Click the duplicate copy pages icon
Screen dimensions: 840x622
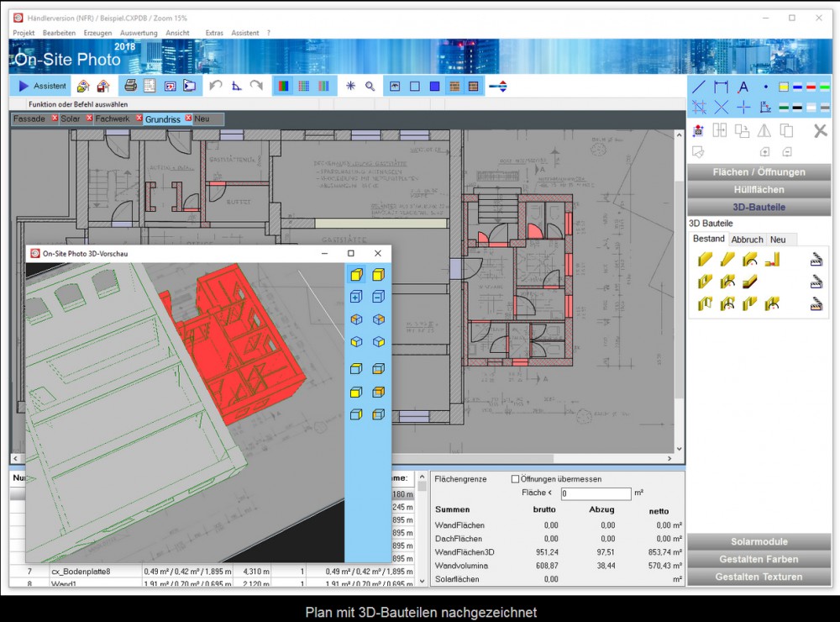(786, 130)
